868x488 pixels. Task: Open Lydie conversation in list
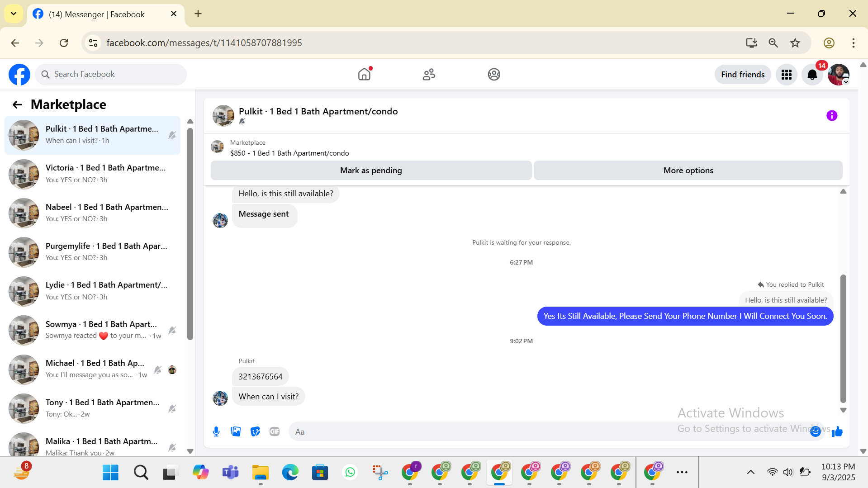point(92,291)
